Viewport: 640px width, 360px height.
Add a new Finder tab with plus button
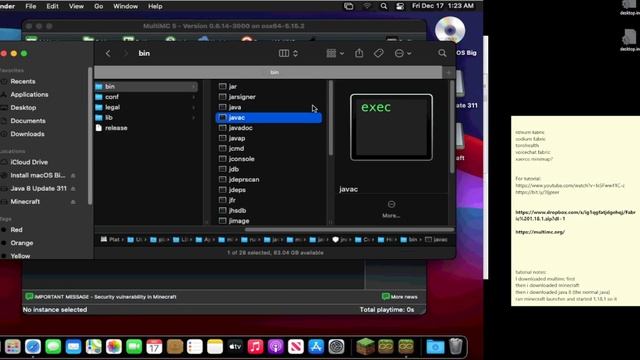[x=449, y=72]
